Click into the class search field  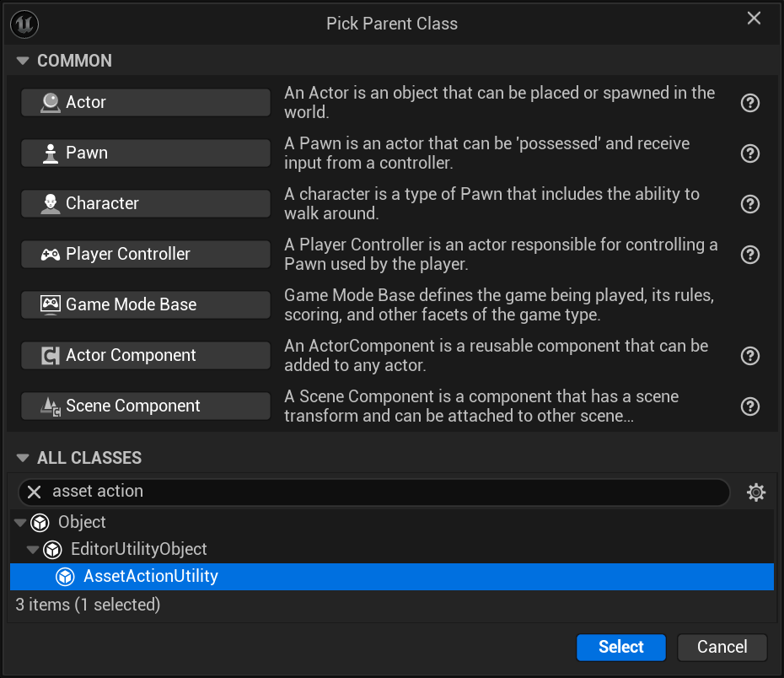tap(388, 492)
